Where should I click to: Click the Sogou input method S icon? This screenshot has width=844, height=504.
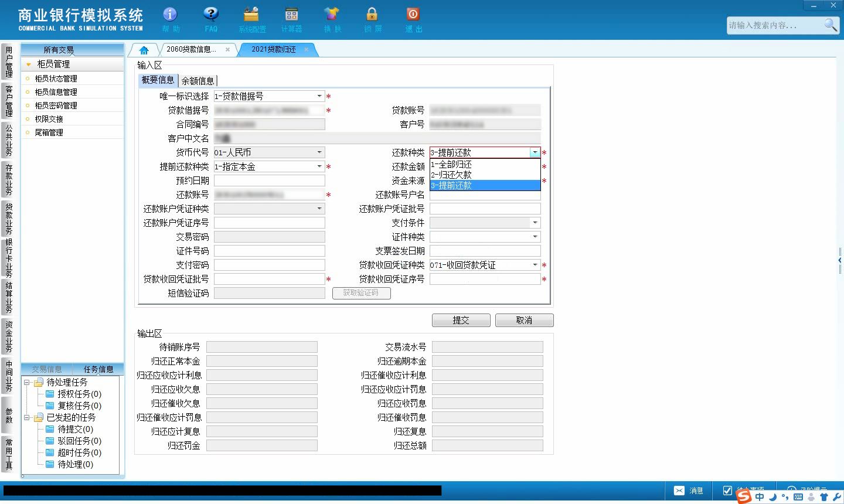coord(743,496)
